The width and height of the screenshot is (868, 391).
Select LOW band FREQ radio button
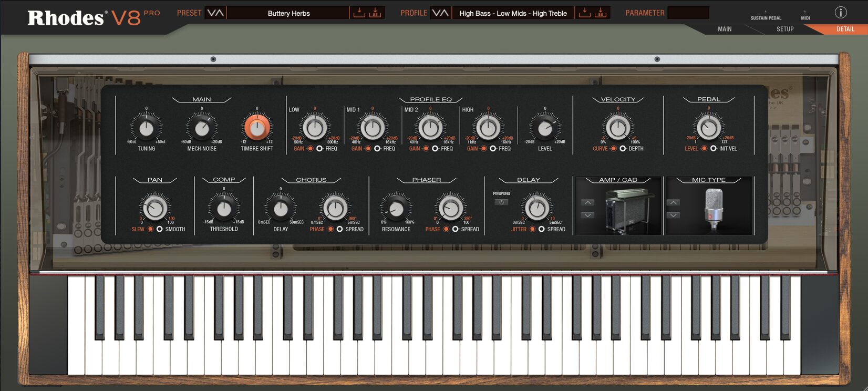pyautogui.click(x=319, y=149)
